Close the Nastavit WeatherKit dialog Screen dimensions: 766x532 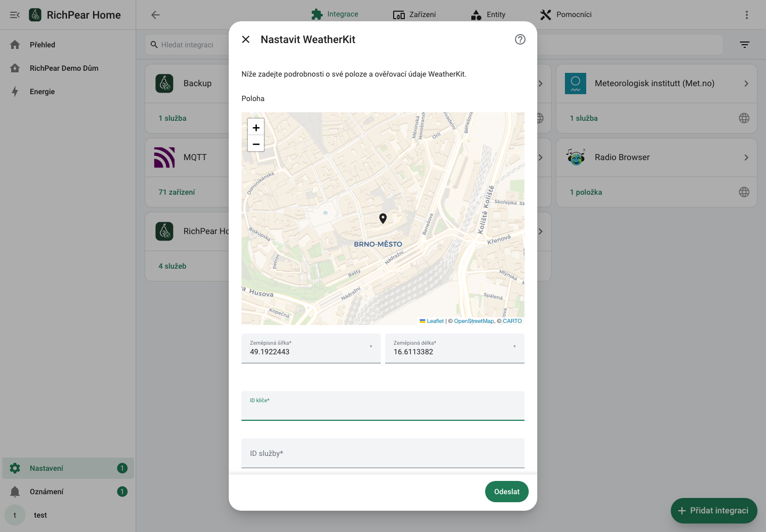(x=246, y=39)
